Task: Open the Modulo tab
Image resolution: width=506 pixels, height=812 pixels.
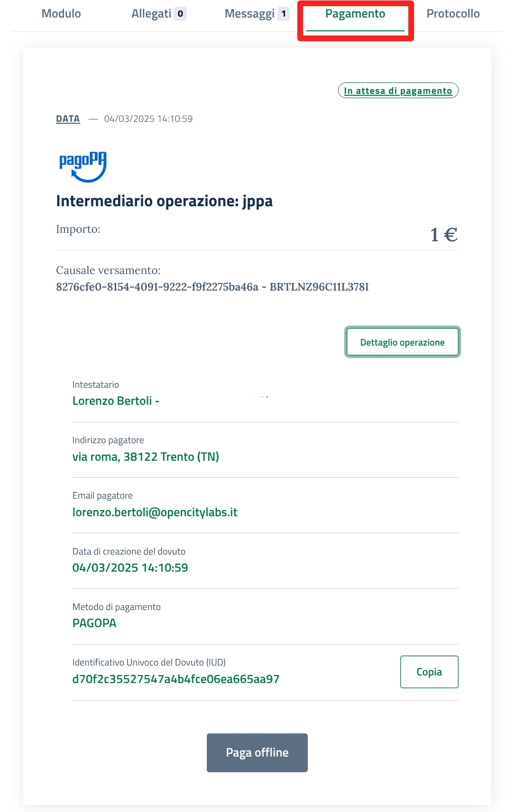Action: (61, 14)
